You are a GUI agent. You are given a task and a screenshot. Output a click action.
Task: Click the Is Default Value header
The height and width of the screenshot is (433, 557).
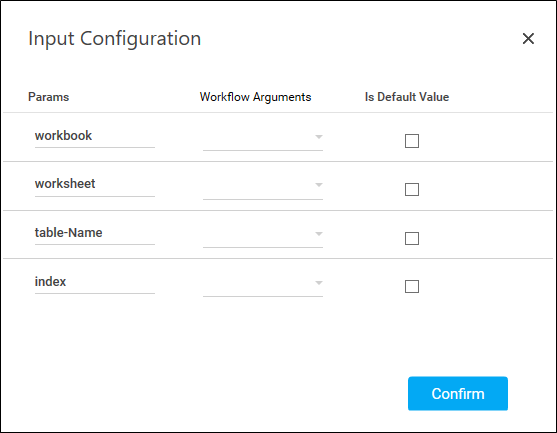point(407,97)
